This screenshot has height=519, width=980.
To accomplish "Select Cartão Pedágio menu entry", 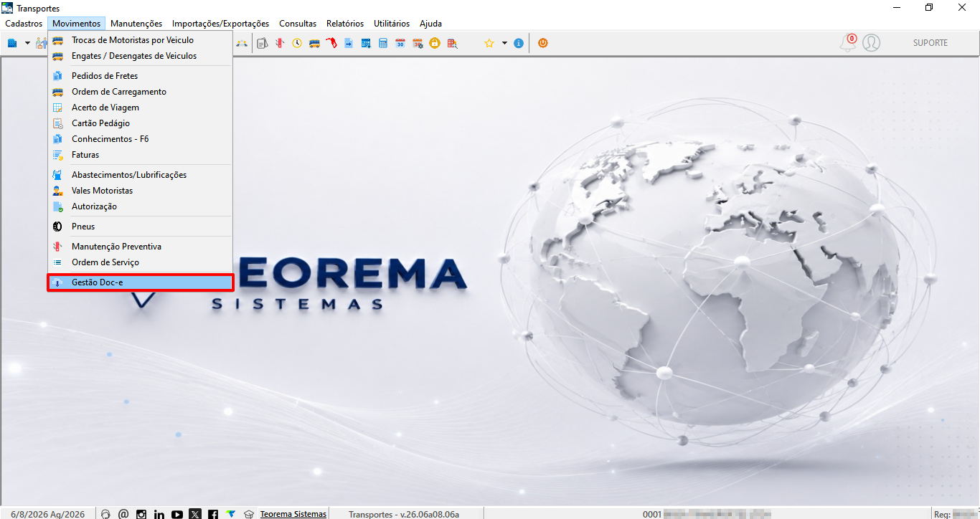I will point(140,123).
